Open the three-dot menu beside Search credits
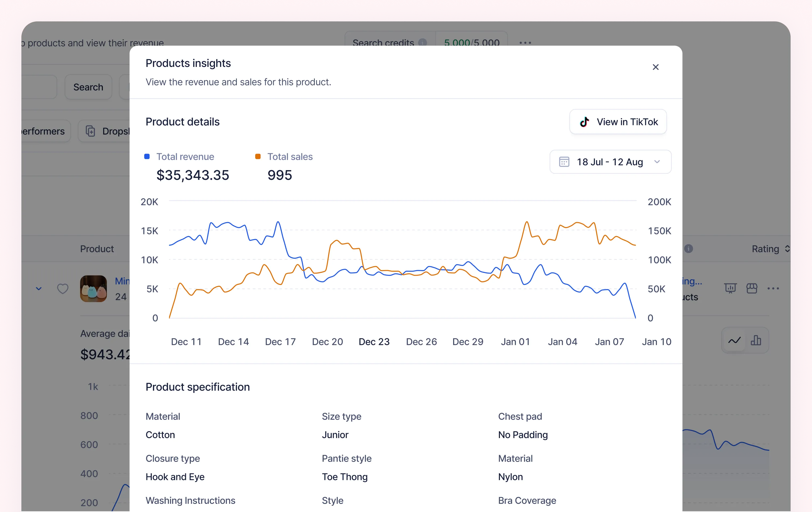Image resolution: width=812 pixels, height=512 pixels. [x=525, y=43]
